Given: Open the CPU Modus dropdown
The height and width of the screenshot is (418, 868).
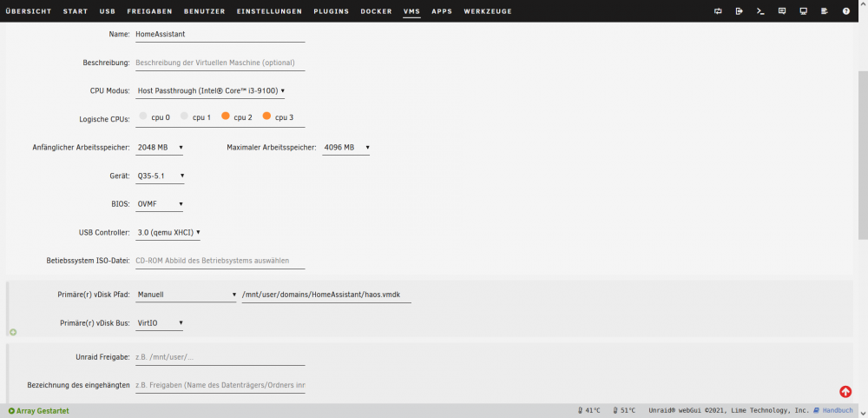Looking at the screenshot, I should (210, 90).
